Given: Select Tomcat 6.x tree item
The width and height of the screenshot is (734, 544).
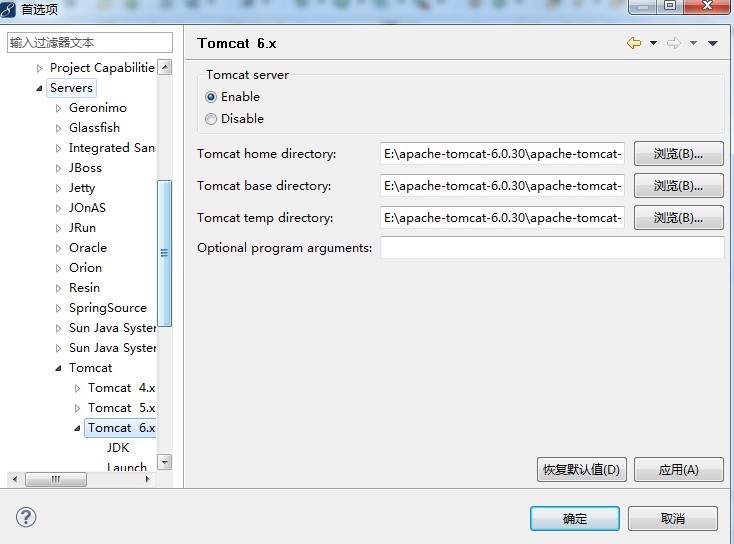Looking at the screenshot, I should pyautogui.click(x=121, y=428).
